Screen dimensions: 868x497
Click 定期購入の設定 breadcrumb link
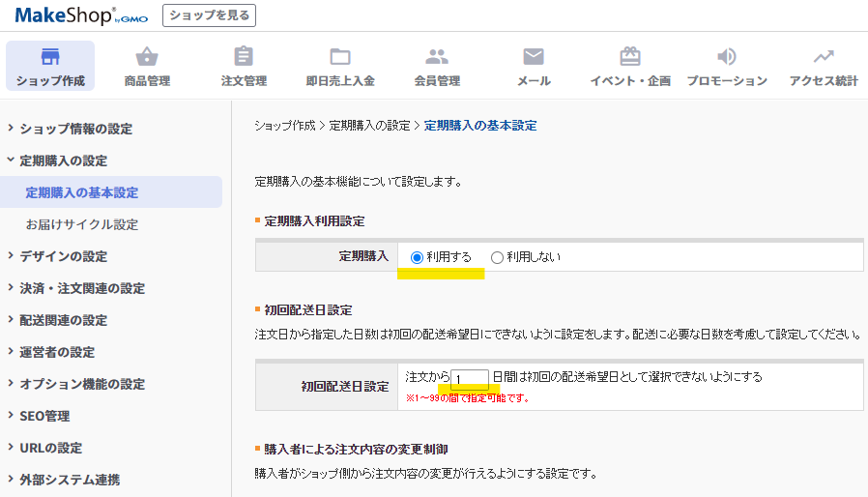(370, 126)
